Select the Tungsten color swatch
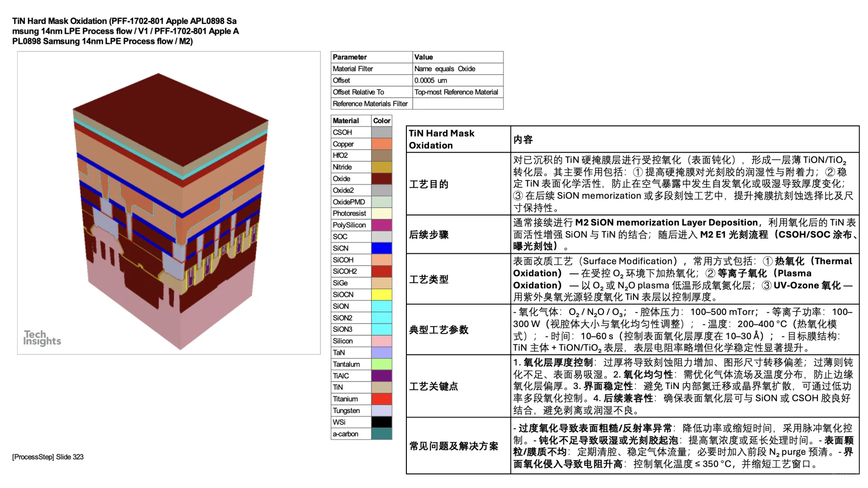 pyautogui.click(x=382, y=410)
